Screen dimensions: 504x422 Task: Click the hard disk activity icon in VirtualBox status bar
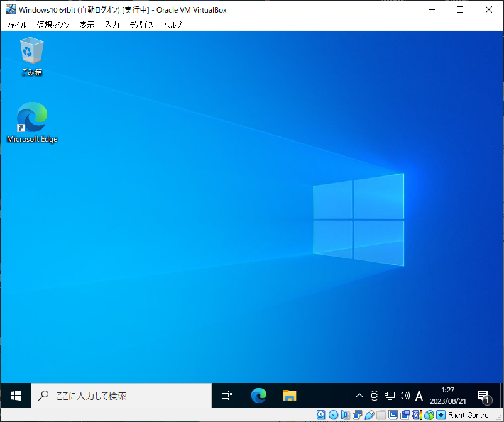click(x=320, y=415)
